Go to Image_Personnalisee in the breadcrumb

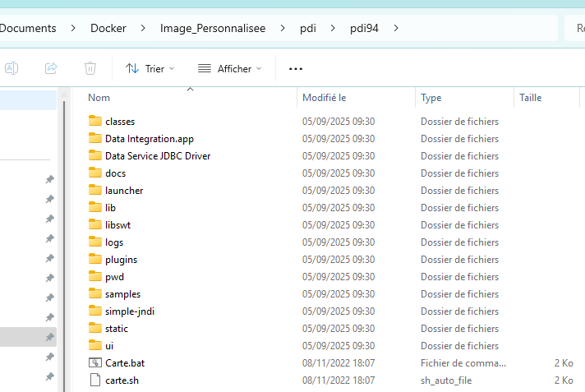point(213,29)
